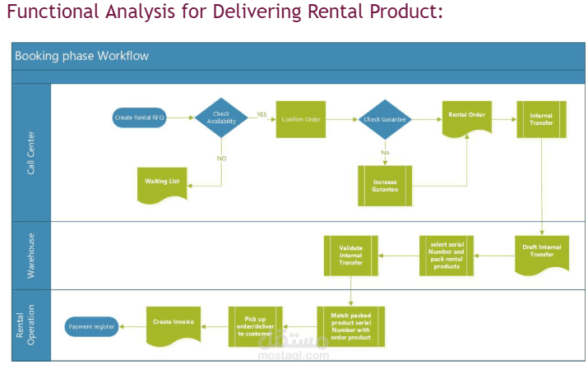The width and height of the screenshot is (588, 369).
Task: Click the No label below Check Garantee
Action: point(385,153)
